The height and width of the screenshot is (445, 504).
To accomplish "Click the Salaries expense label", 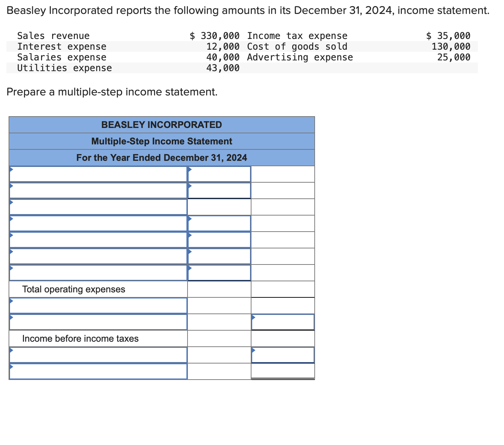I will [62, 57].
